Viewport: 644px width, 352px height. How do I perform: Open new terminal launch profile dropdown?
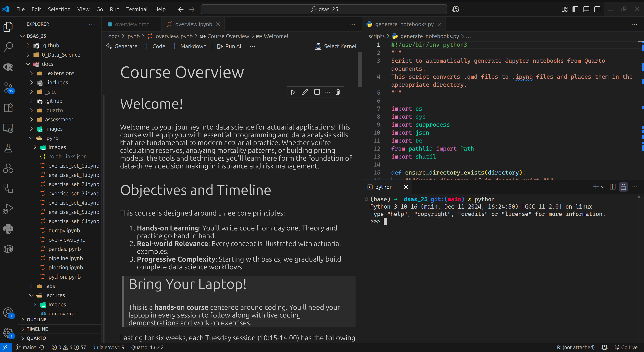coord(603,187)
